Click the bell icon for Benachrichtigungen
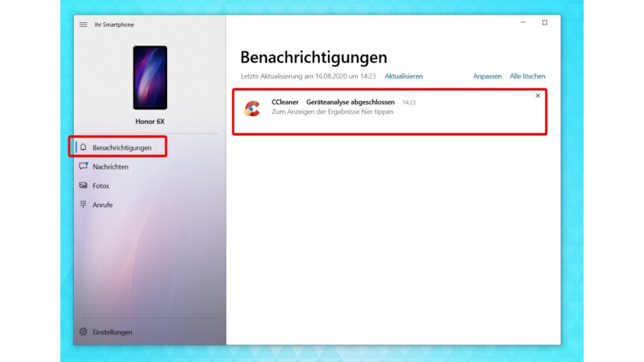The image size is (644, 362). (83, 147)
